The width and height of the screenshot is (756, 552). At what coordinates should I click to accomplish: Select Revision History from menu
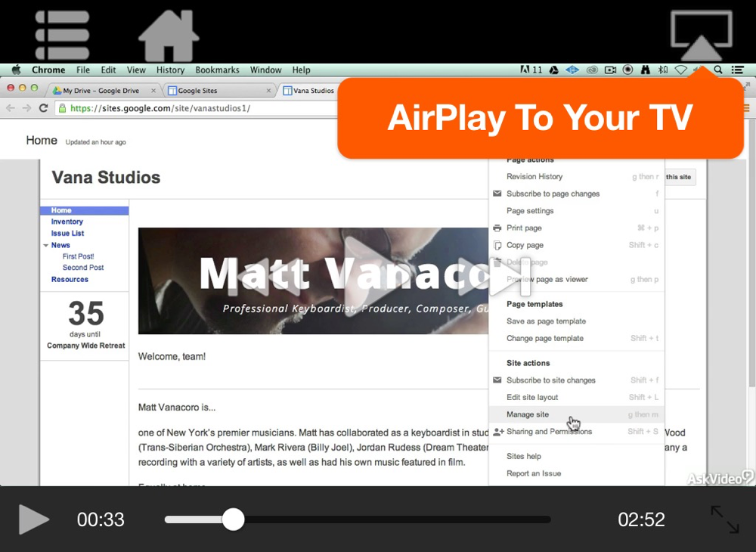[577, 176]
